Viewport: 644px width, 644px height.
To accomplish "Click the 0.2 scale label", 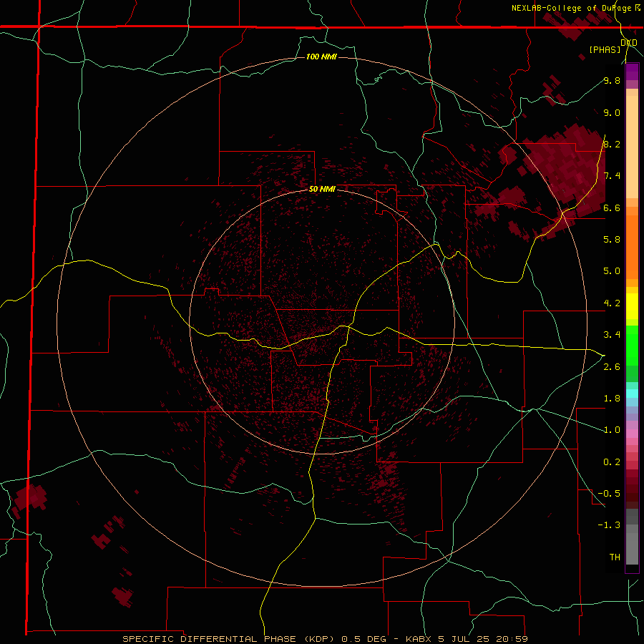I will point(612,462).
